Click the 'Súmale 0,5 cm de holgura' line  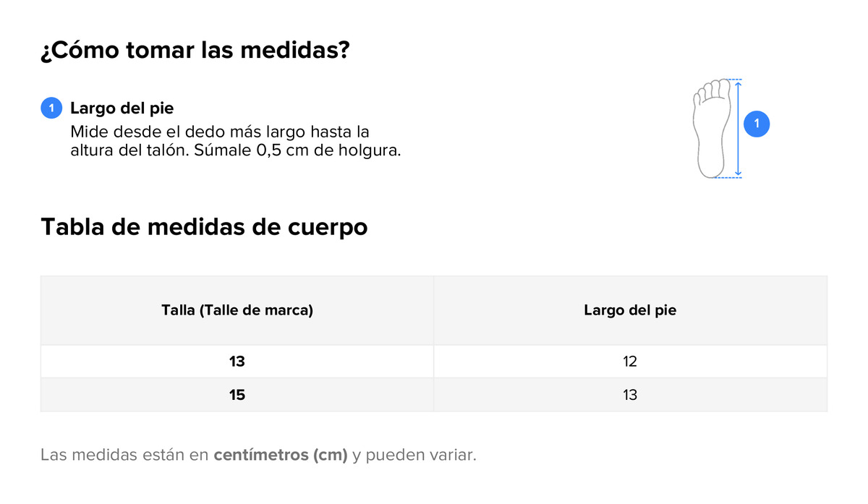(297, 152)
